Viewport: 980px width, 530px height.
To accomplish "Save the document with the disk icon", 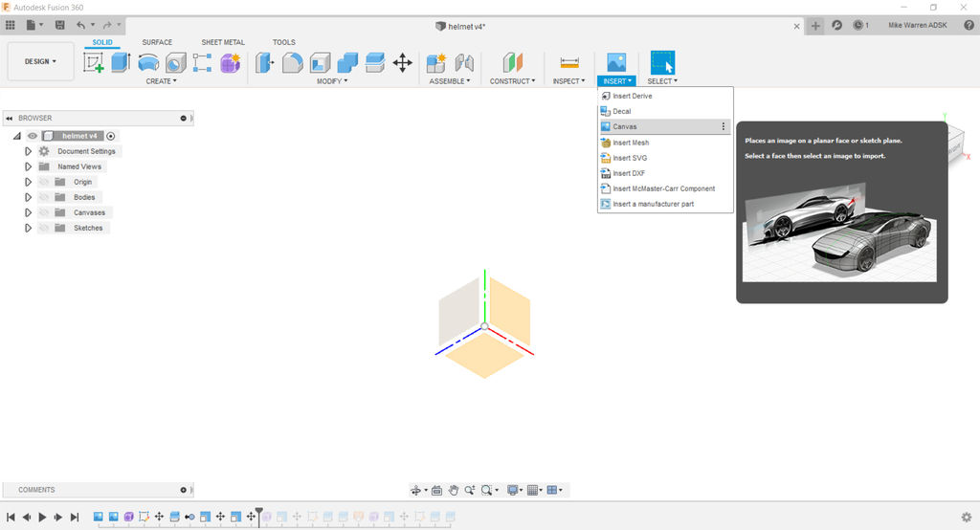I will click(60, 25).
